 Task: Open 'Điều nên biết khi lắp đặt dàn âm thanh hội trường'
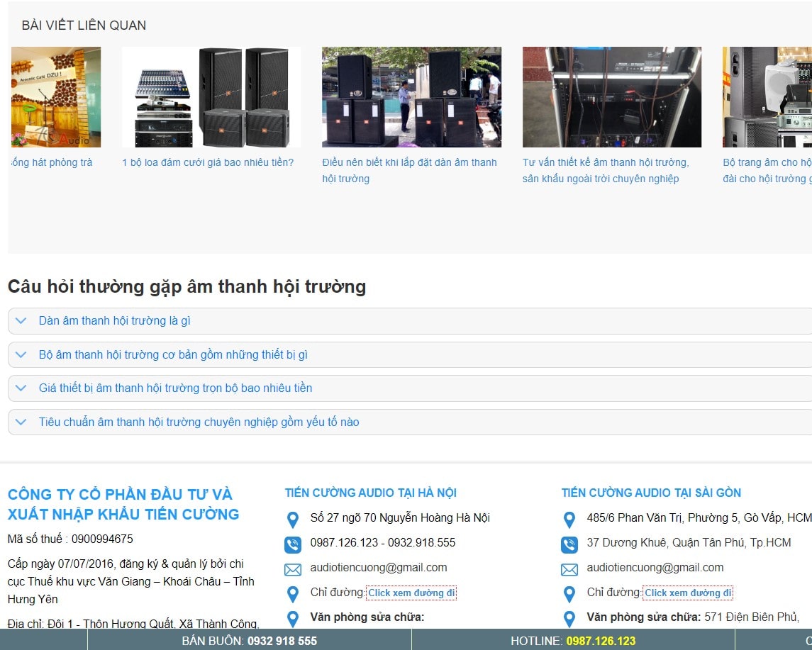pyautogui.click(x=409, y=170)
